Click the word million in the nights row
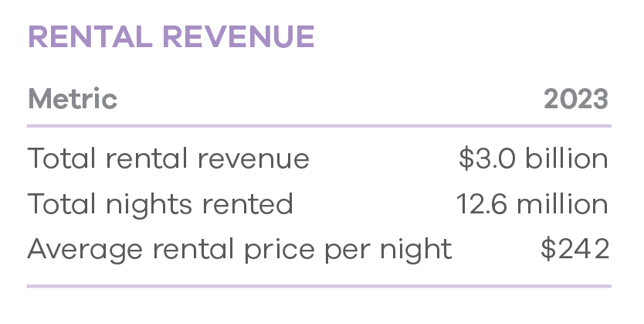644x324 pixels. coord(563,204)
